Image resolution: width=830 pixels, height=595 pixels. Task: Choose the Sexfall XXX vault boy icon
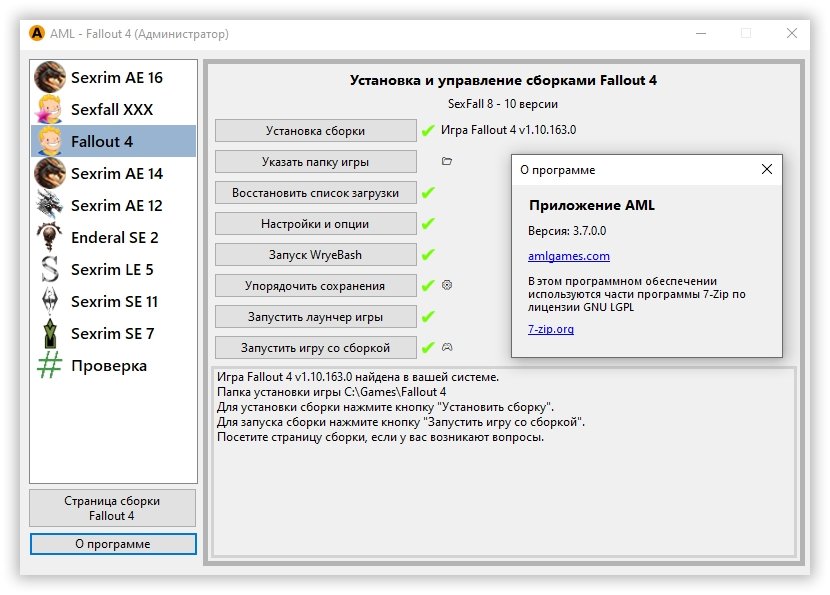[x=50, y=109]
